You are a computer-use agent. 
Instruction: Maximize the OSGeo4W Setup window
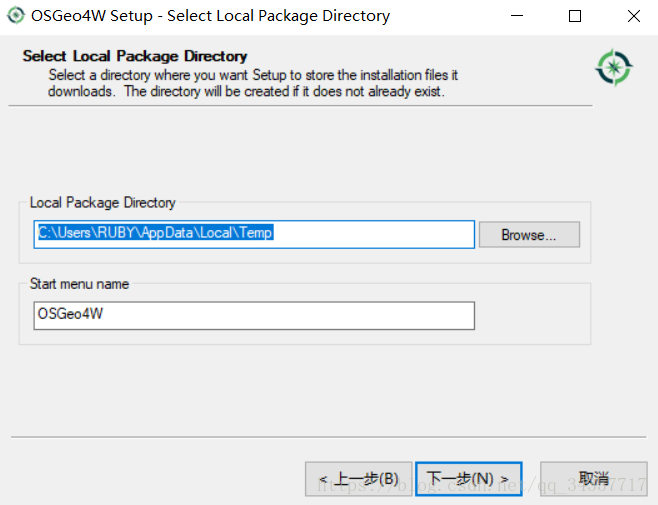click(574, 16)
